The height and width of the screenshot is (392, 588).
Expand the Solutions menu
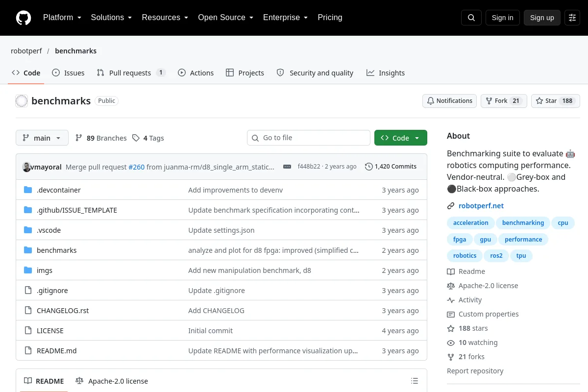click(x=111, y=18)
